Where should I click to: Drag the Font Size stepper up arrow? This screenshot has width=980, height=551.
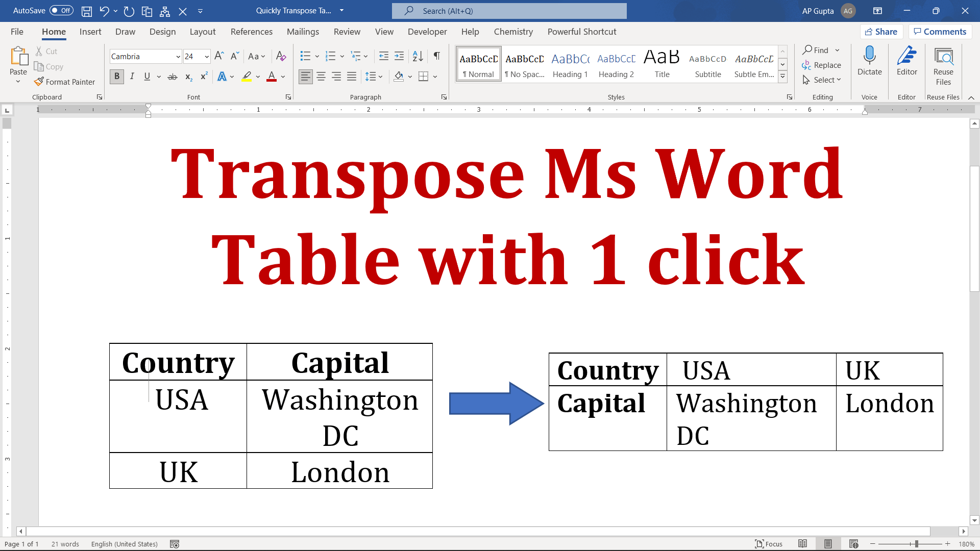tap(219, 56)
